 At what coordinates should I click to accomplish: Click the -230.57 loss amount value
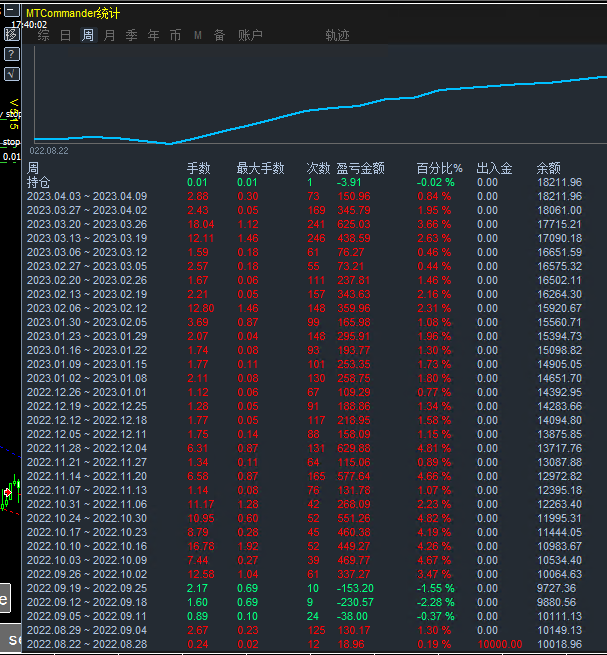pyautogui.click(x=355, y=602)
